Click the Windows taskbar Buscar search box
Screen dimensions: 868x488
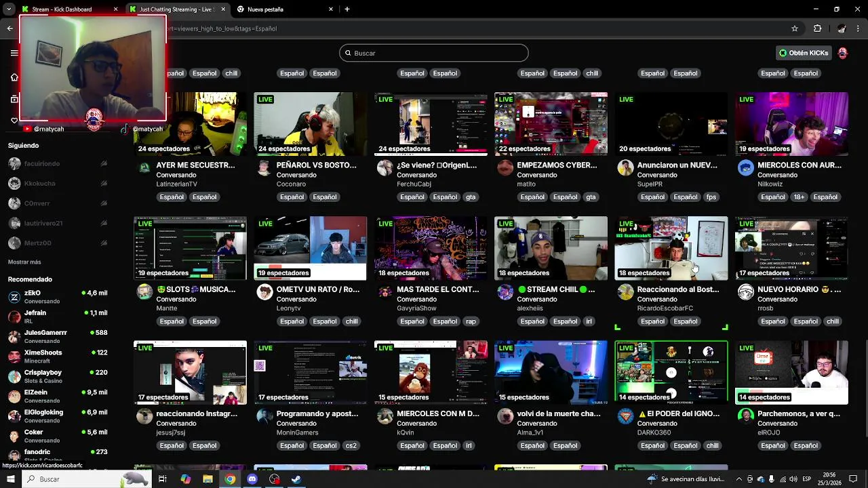point(86,479)
